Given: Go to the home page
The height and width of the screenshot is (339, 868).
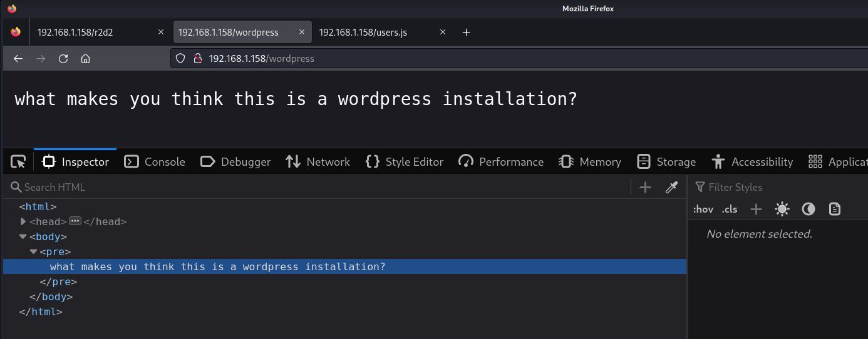Looking at the screenshot, I should [86, 58].
